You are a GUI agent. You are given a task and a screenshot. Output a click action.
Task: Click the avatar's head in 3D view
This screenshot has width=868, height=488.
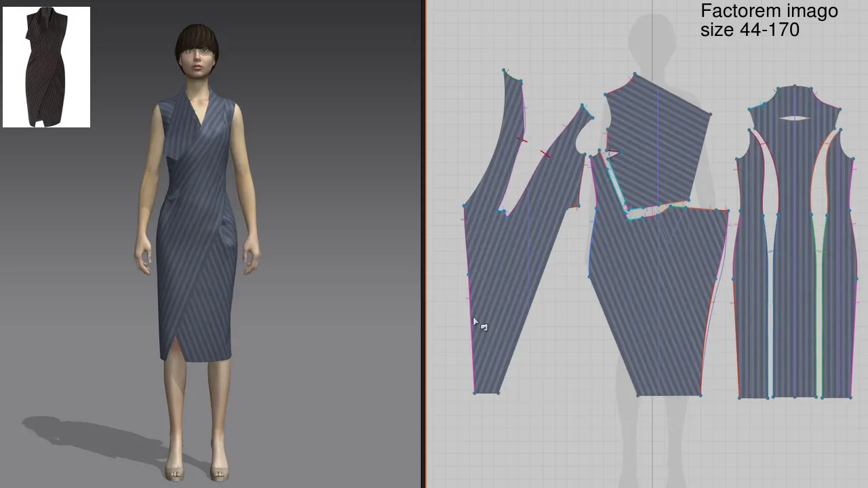pyautogui.click(x=197, y=53)
